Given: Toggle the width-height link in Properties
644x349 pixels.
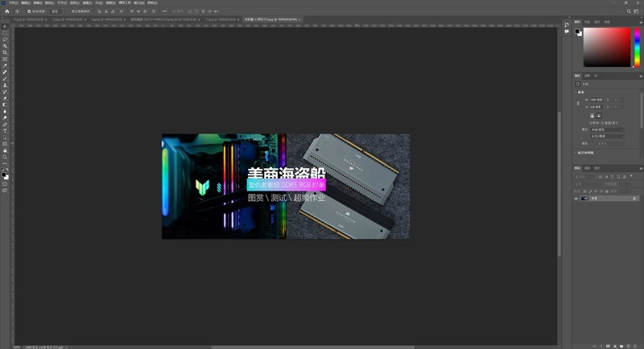Looking at the screenshot, I should click(578, 104).
